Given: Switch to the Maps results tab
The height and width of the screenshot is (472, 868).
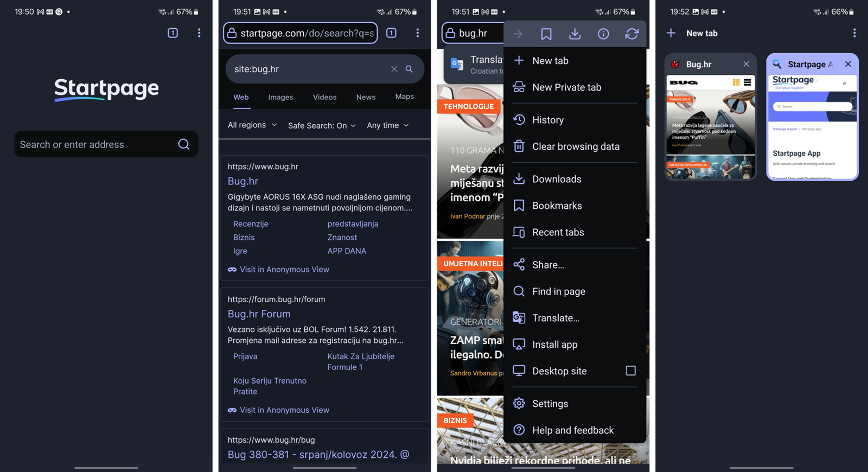Looking at the screenshot, I should (x=404, y=97).
